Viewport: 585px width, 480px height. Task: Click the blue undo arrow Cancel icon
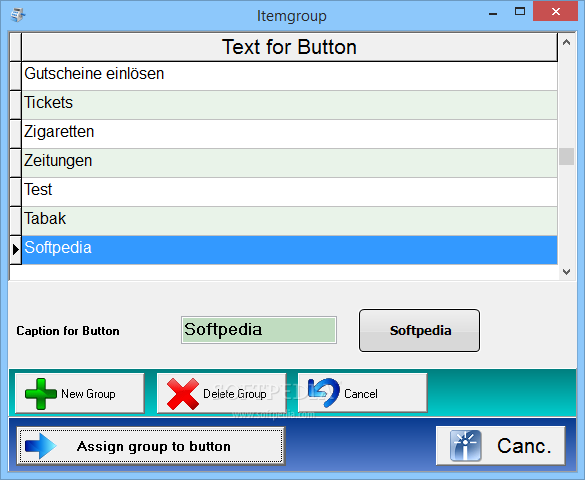(x=324, y=393)
